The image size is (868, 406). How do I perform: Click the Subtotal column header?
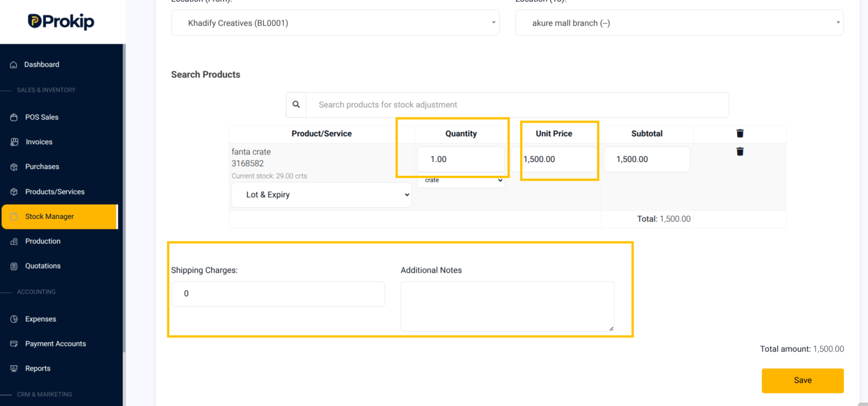pyautogui.click(x=647, y=133)
